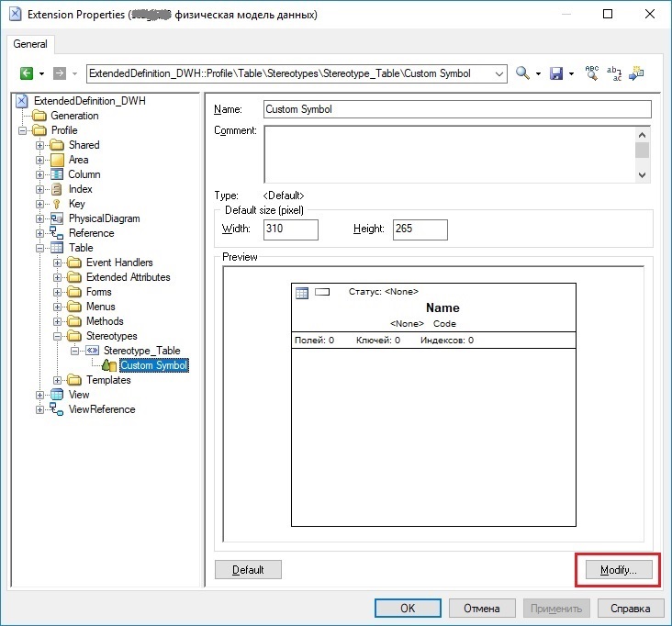Click the Stereotype_Table stereotype icon
This screenshot has width=672, height=626.
(92, 351)
